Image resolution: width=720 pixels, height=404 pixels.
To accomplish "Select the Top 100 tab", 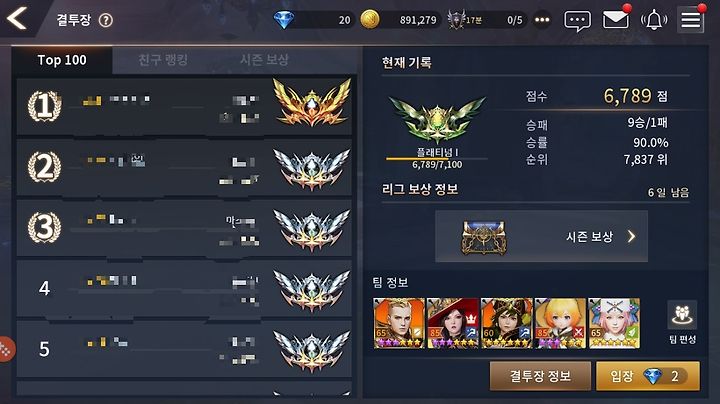I will click(x=62, y=60).
